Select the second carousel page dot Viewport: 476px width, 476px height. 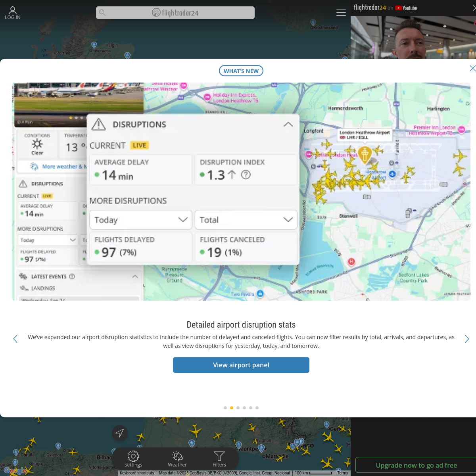[231, 407]
